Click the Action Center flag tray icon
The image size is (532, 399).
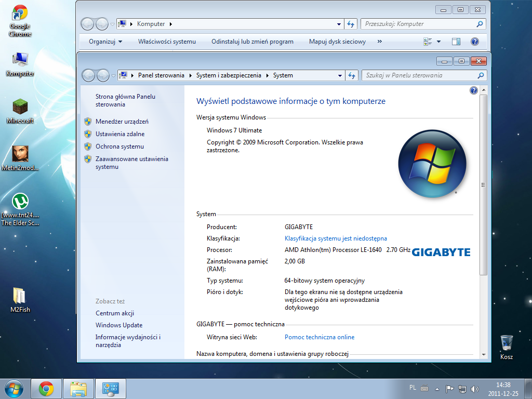[x=449, y=389]
